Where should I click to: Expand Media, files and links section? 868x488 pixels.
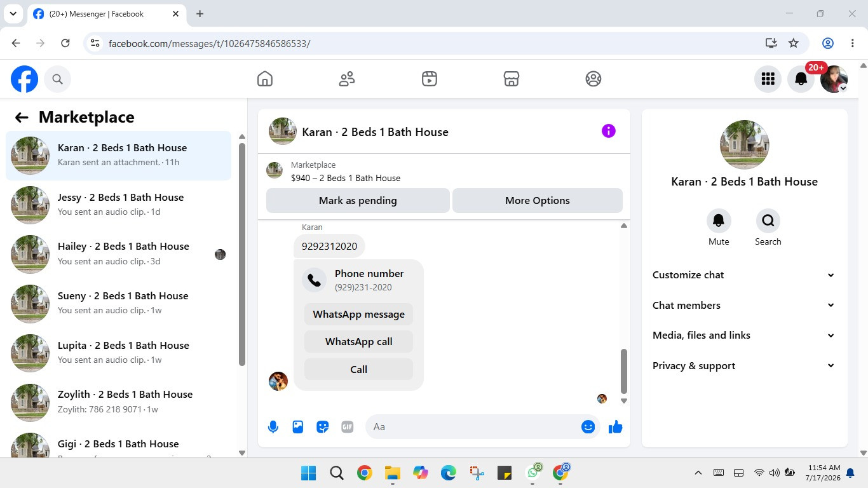click(x=744, y=335)
